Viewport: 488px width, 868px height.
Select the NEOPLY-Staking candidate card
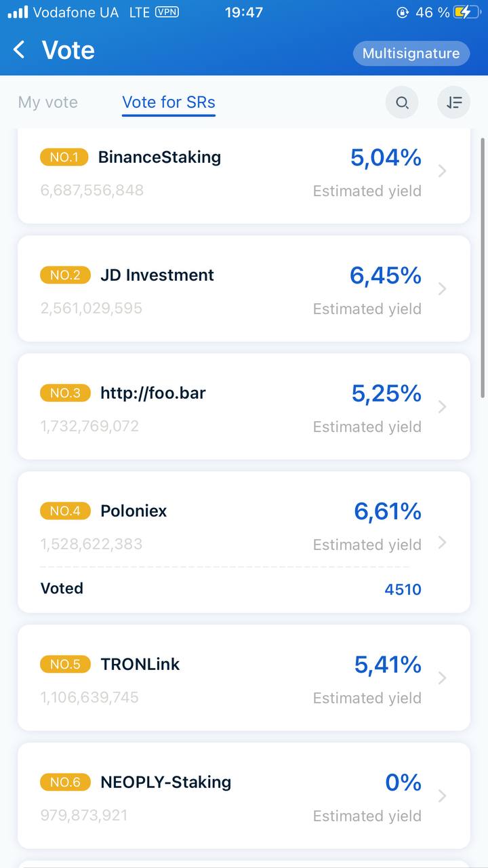[244, 795]
